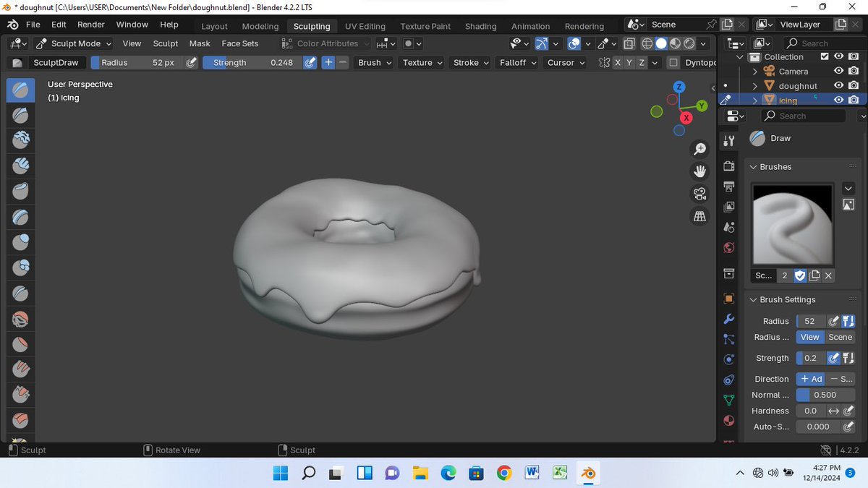Click the brush preview thumbnail
This screenshot has width=868, height=488.
(793, 223)
